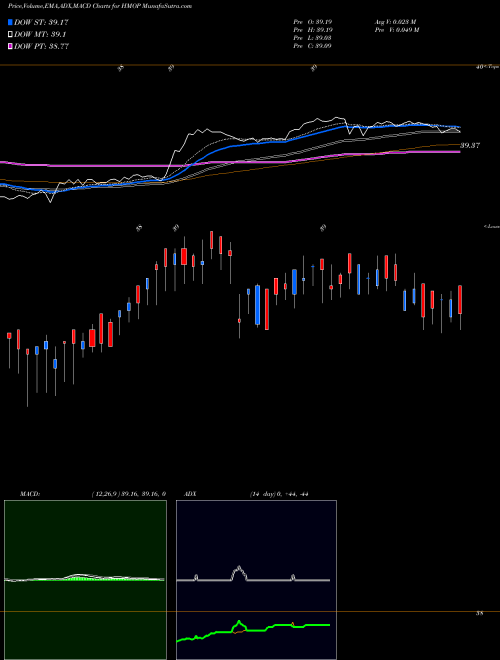500x660 pixels.
Task: Select the DOW ST: 39.17 legend label
Action: [41, 22]
